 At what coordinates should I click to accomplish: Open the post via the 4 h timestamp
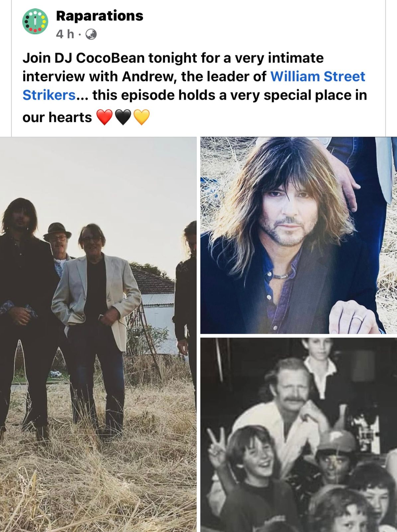coord(65,34)
